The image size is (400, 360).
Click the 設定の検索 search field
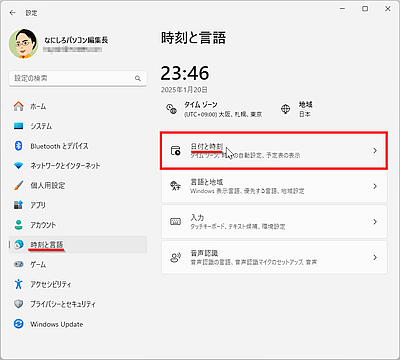78,78
